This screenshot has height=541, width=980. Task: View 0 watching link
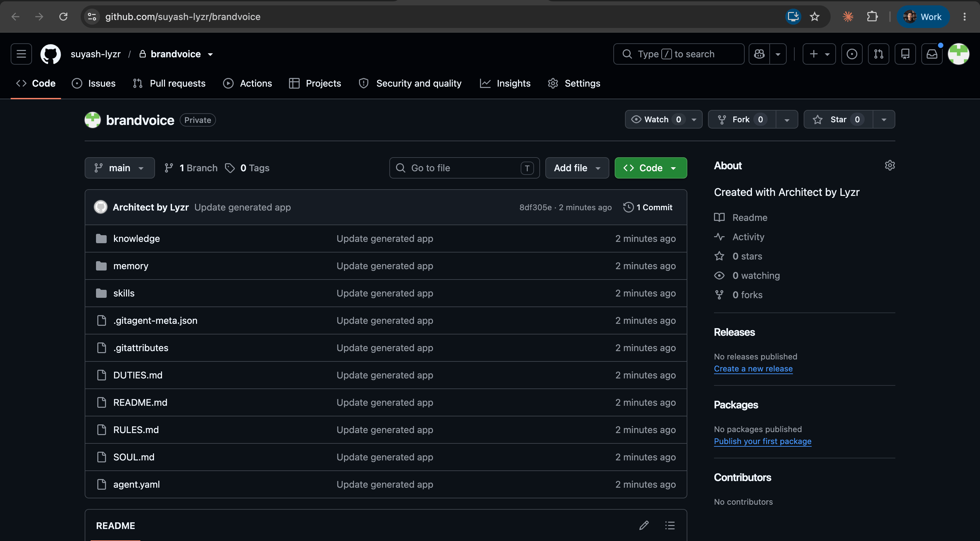pos(747,275)
